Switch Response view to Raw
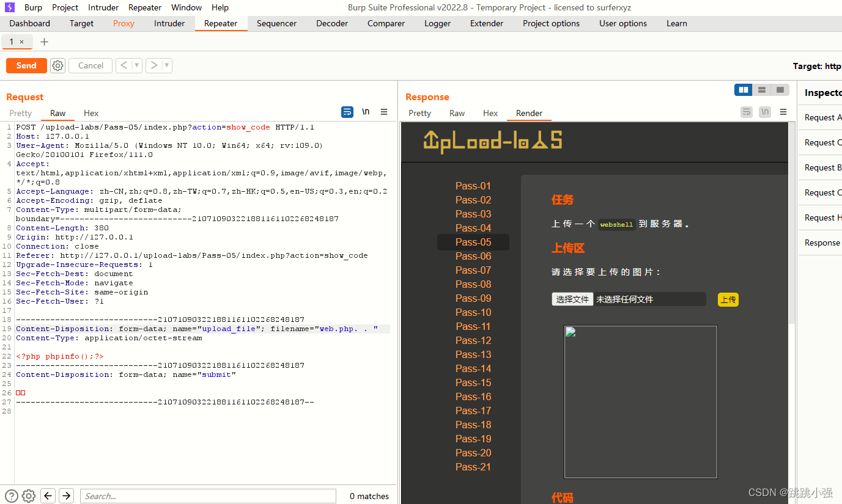Image resolution: width=842 pixels, height=504 pixels. 457,113
